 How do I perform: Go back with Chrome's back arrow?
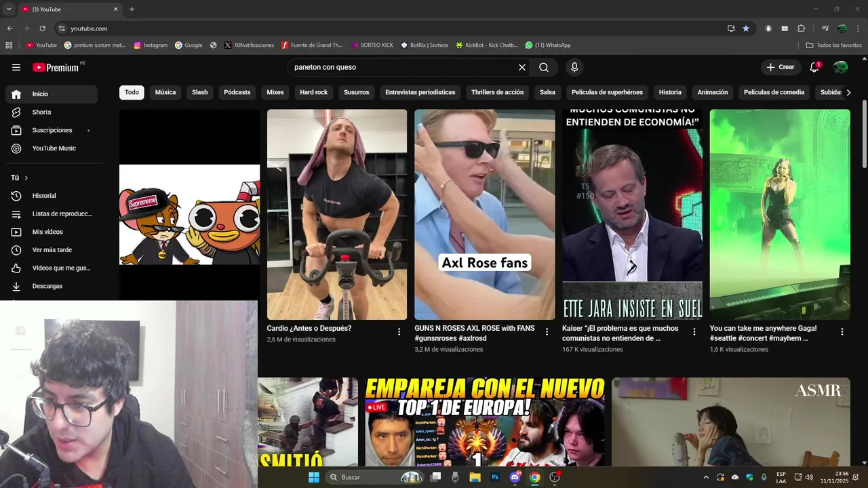click(9, 28)
